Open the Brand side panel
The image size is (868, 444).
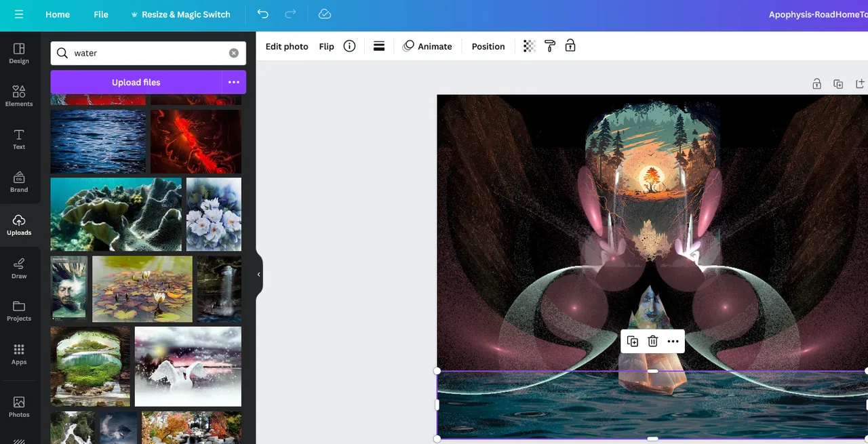click(19, 182)
